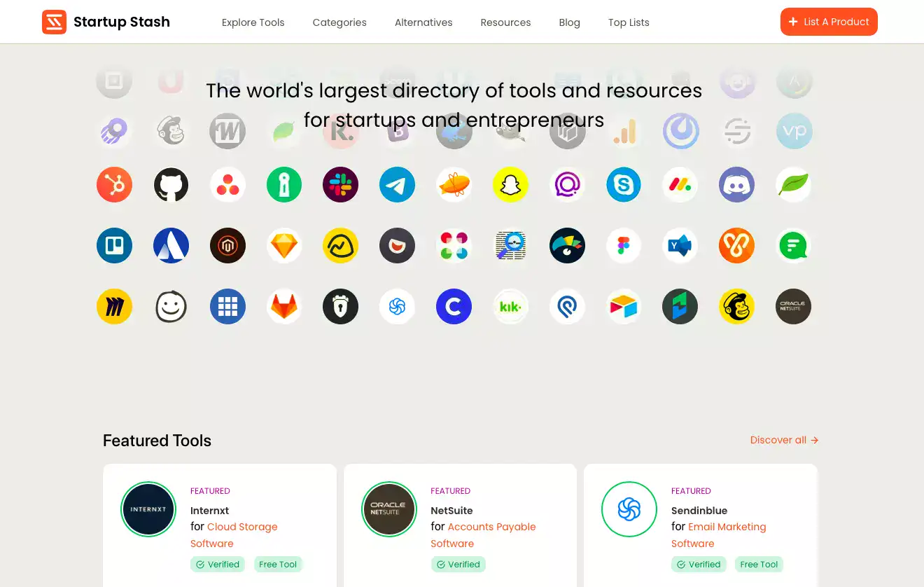Image resolution: width=924 pixels, height=587 pixels.
Task: Open the GitHub octocat icon
Action: (x=171, y=185)
